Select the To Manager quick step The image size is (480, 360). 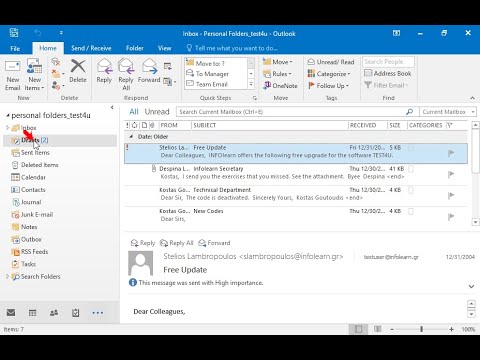point(216,74)
